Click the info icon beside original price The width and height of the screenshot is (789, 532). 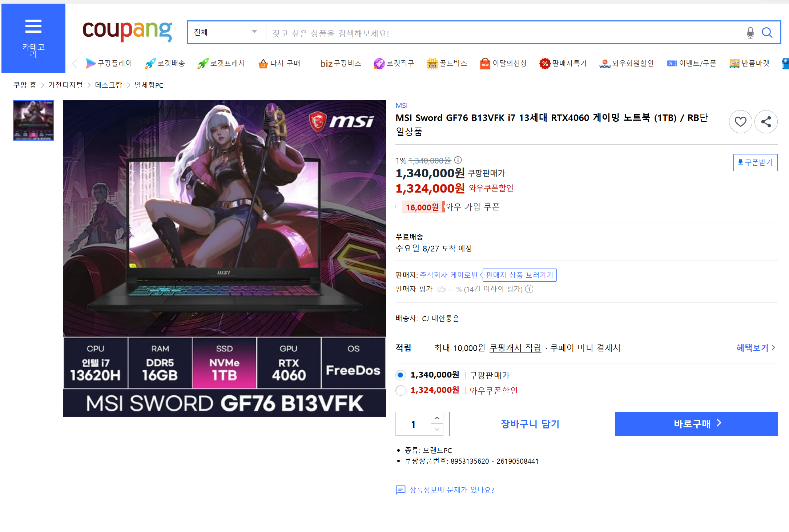click(458, 160)
